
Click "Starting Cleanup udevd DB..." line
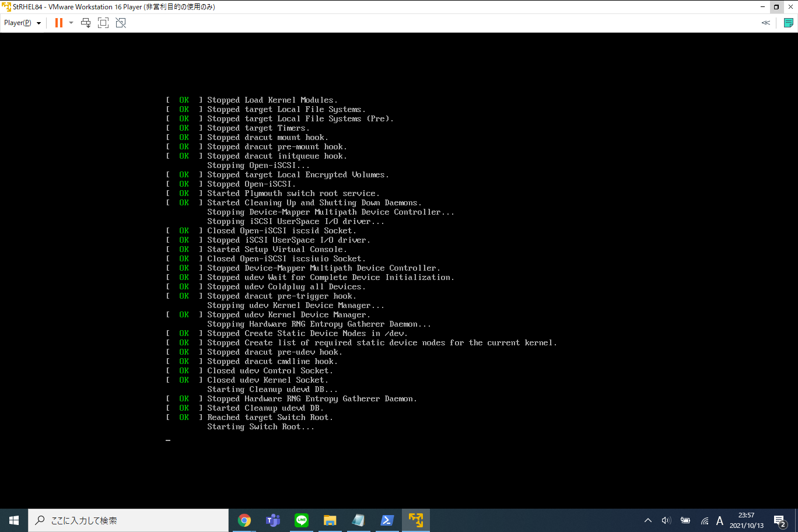pyautogui.click(x=272, y=390)
